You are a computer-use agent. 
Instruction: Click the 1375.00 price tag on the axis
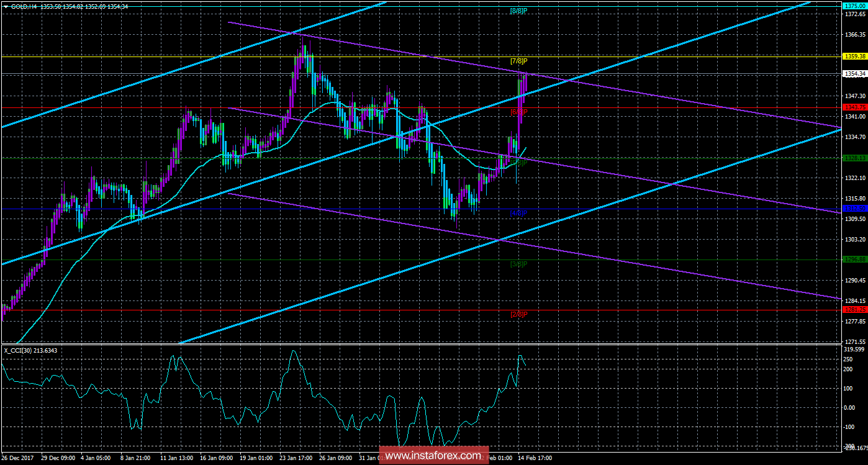pyautogui.click(x=854, y=6)
